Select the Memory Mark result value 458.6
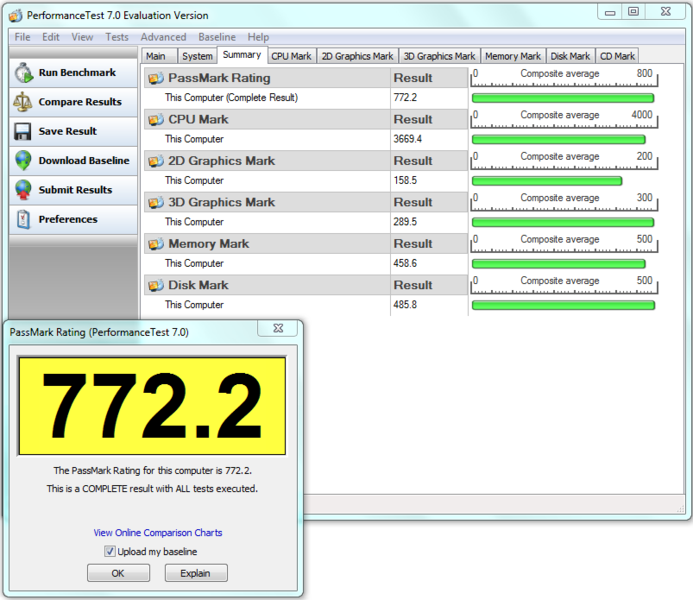This screenshot has height=600, width=693. pyautogui.click(x=405, y=263)
